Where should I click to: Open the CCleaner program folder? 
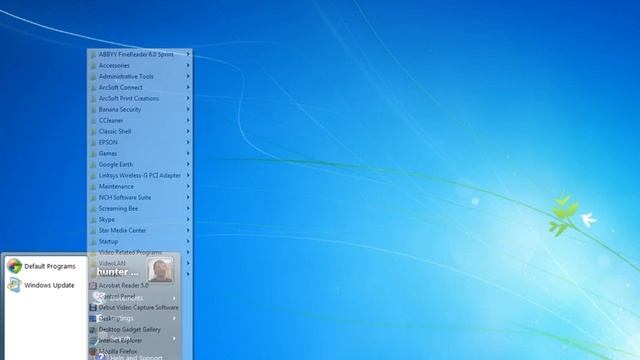140,120
